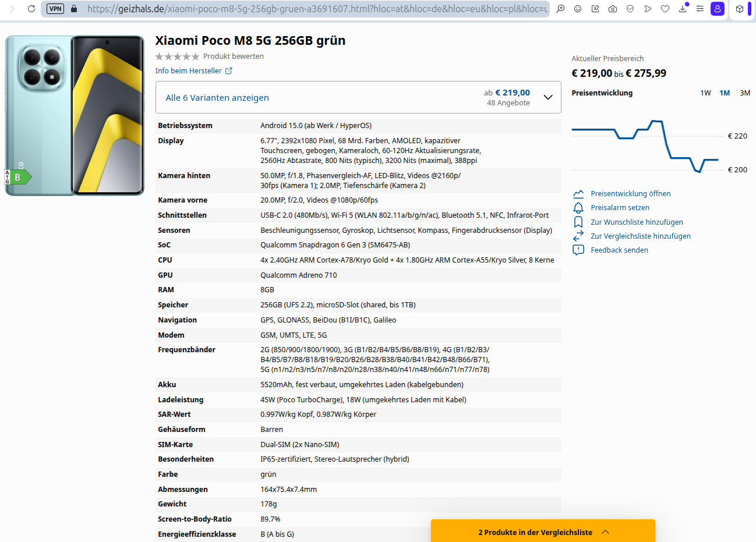The image size is (756, 542).
Task: Click the 'Xiaomi Poco M8 5G 256GB grün' heading
Action: pyautogui.click(x=250, y=41)
